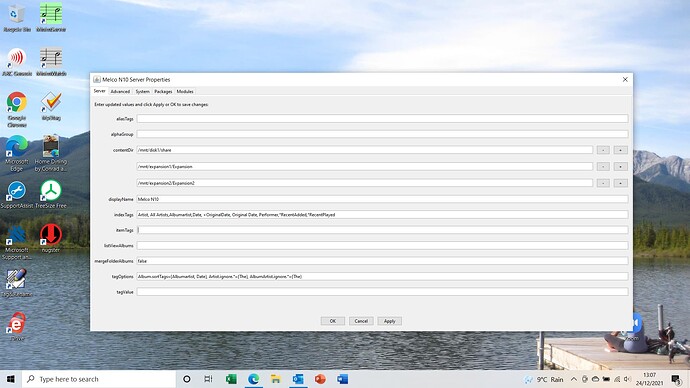
Task: Open PowerPoint from the taskbar
Action: click(320, 379)
